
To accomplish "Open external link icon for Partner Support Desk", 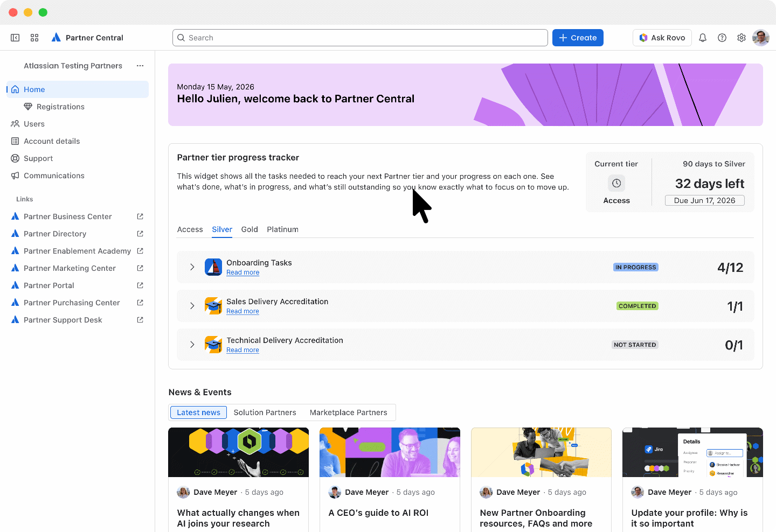I will (140, 320).
